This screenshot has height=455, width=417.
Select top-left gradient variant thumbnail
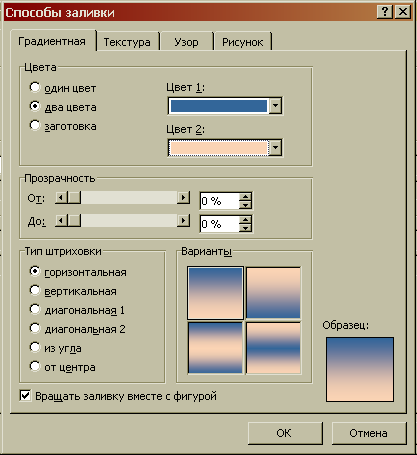[x=215, y=293]
